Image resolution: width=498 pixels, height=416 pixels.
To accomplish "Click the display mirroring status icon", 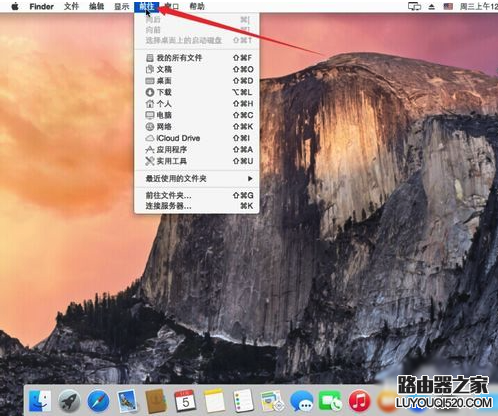I will point(414,6).
